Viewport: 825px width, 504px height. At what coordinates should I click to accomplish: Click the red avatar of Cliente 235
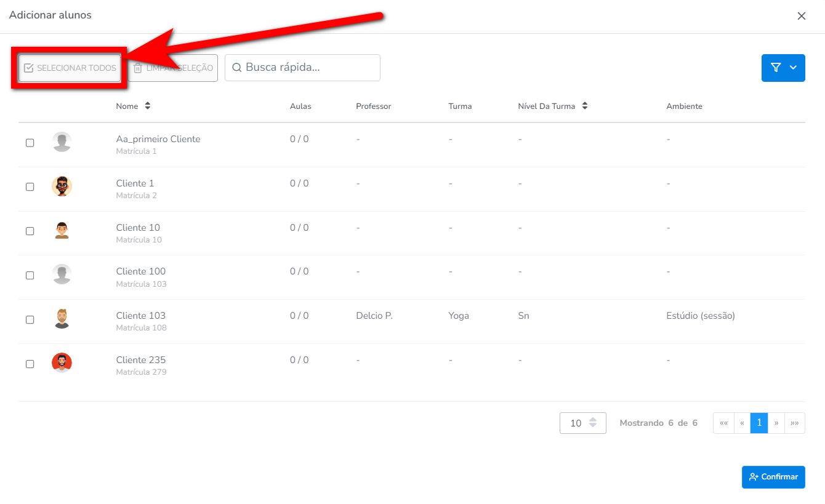click(62, 363)
